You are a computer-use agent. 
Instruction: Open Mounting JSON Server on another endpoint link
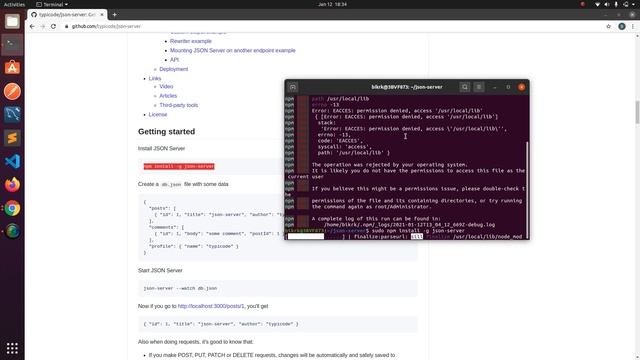pos(233,51)
